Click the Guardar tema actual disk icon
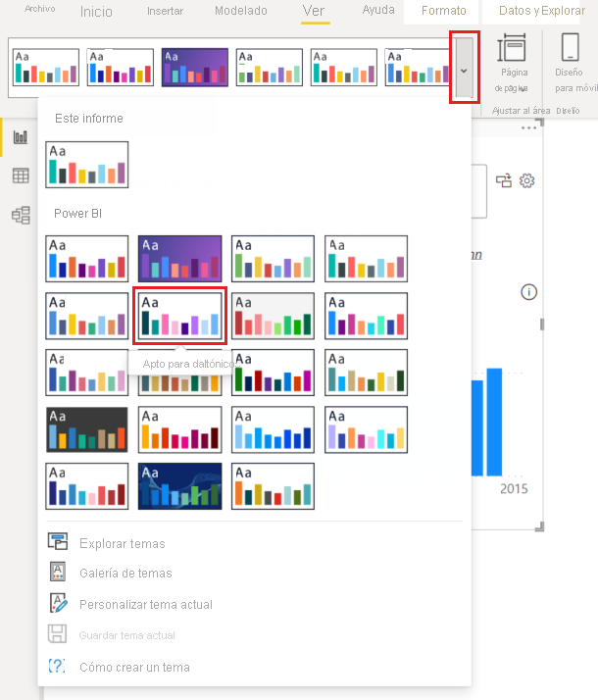 tap(57, 633)
